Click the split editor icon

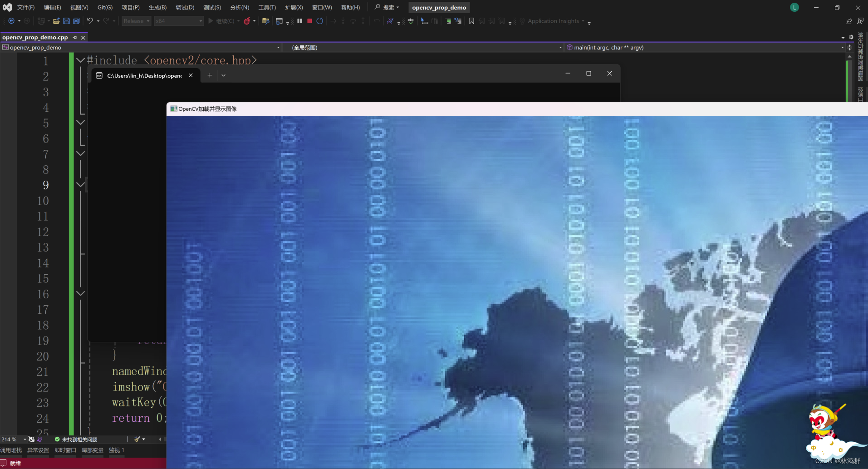tap(849, 47)
